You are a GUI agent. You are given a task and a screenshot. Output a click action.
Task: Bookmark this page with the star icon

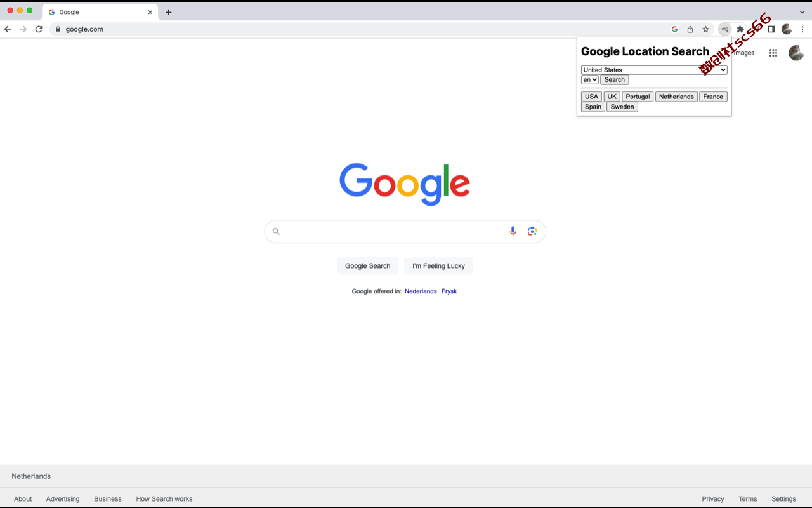coord(705,29)
